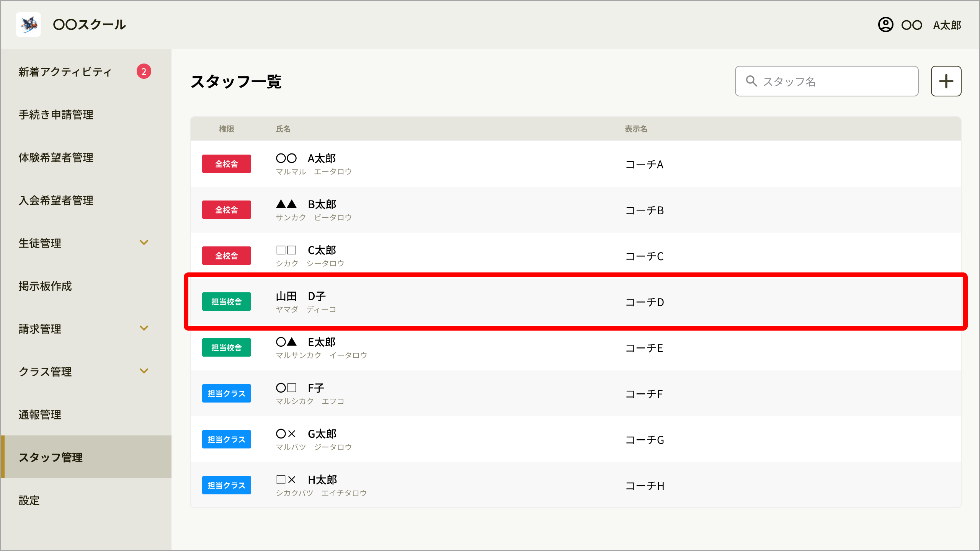Click the ○○スクール title

(x=90, y=24)
